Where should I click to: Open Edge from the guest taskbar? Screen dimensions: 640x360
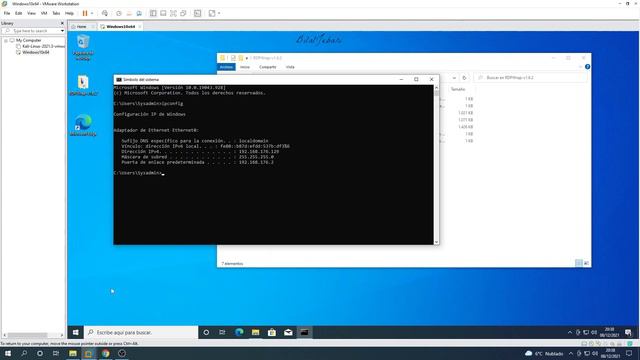click(239, 333)
